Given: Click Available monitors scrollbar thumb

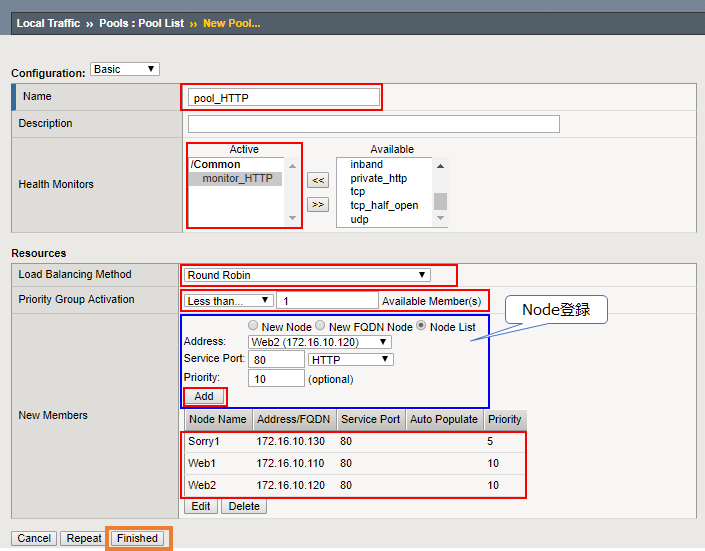Looking at the screenshot, I should [441, 201].
